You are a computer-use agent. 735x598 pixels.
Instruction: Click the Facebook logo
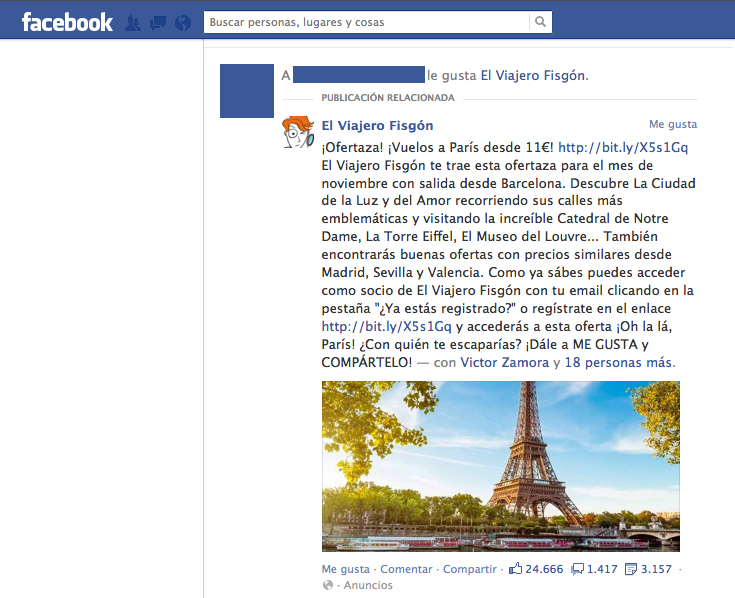point(67,22)
